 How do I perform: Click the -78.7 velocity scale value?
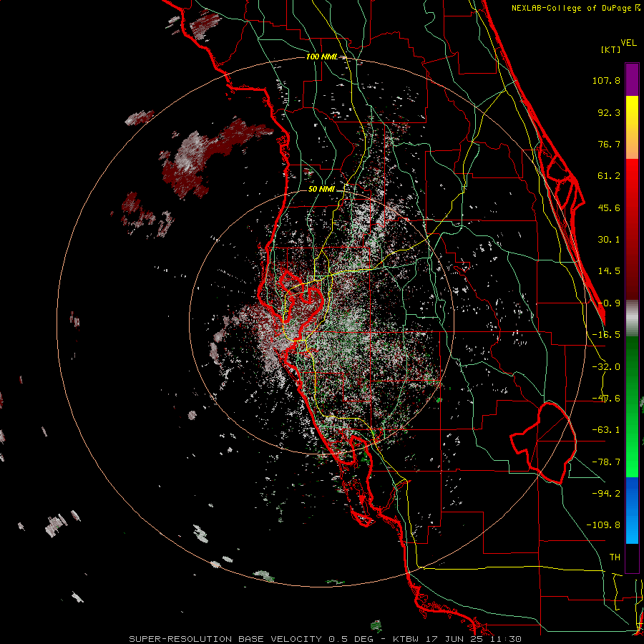tap(606, 462)
